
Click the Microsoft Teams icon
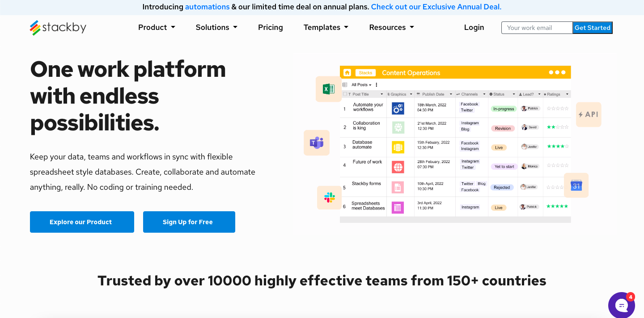317,143
